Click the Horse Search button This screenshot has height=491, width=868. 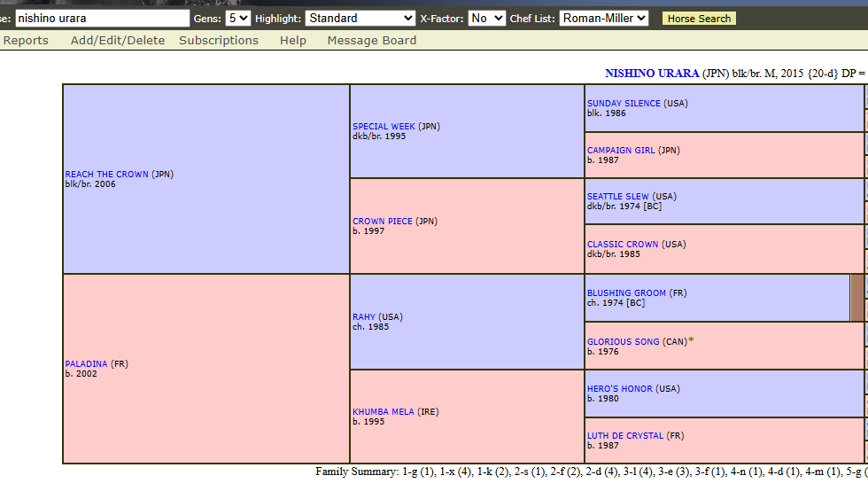point(699,19)
